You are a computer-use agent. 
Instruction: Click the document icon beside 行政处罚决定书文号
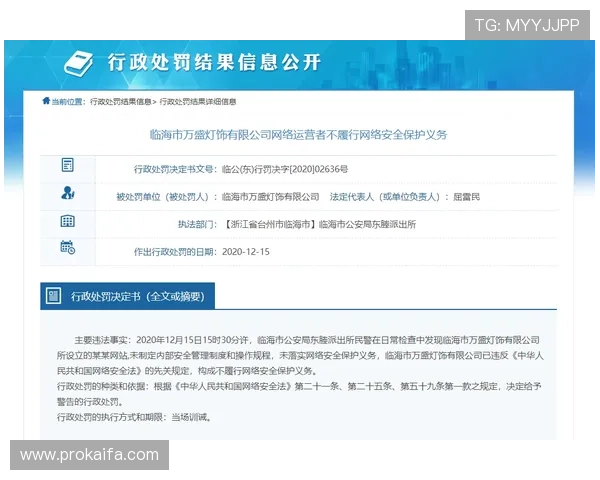pos(67,165)
